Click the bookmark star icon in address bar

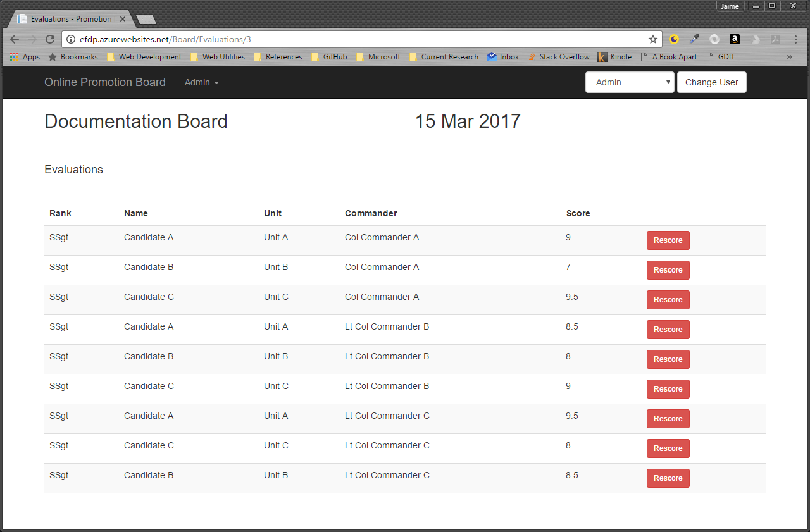652,39
